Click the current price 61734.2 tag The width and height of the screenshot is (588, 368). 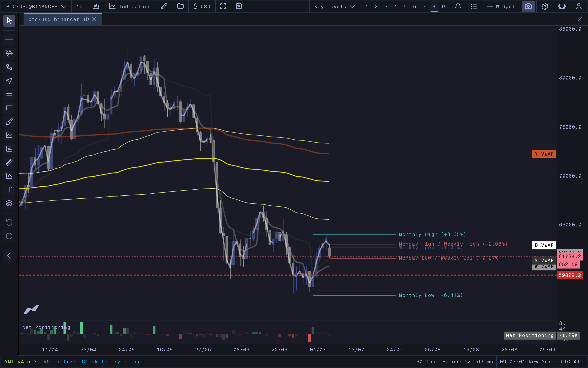click(x=570, y=256)
